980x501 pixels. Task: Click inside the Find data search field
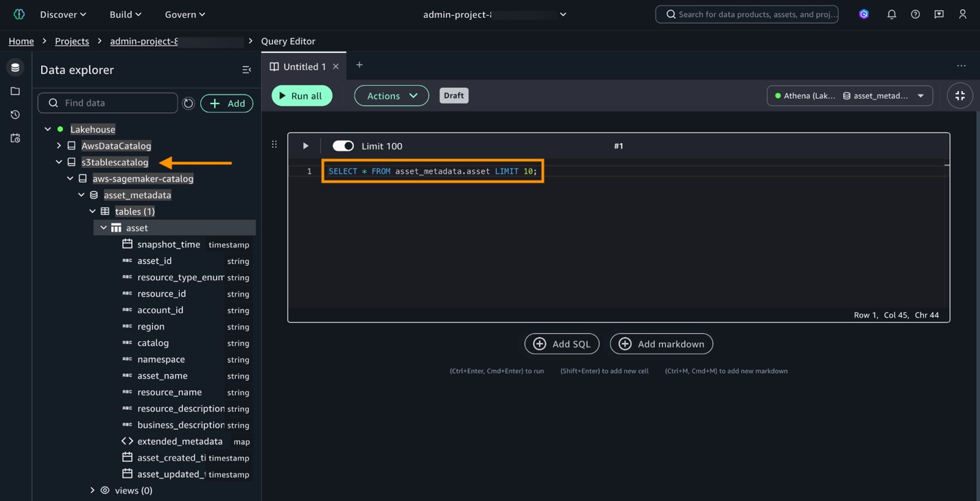click(x=108, y=103)
